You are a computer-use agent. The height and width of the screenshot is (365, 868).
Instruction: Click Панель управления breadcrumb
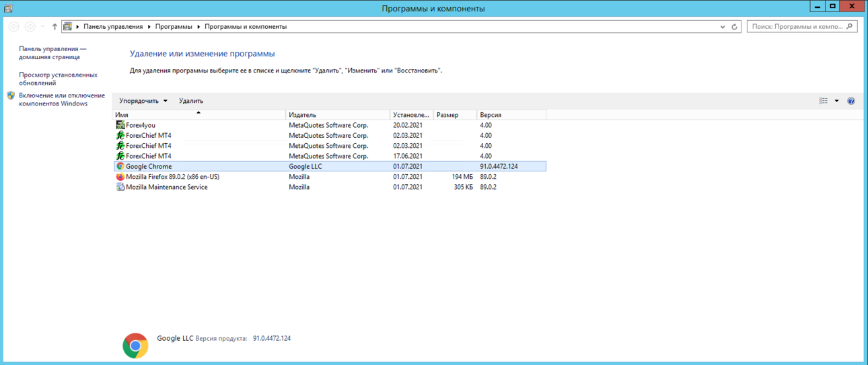(x=113, y=27)
